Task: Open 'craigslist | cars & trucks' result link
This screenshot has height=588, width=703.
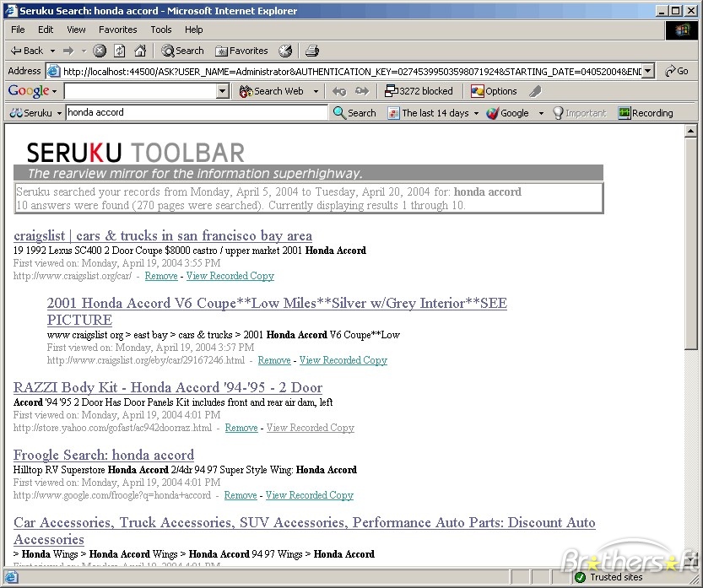Action: click(163, 235)
